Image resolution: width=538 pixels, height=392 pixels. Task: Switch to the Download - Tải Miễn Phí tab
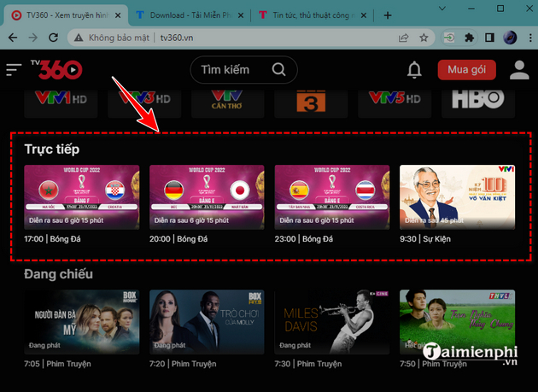[x=190, y=15]
